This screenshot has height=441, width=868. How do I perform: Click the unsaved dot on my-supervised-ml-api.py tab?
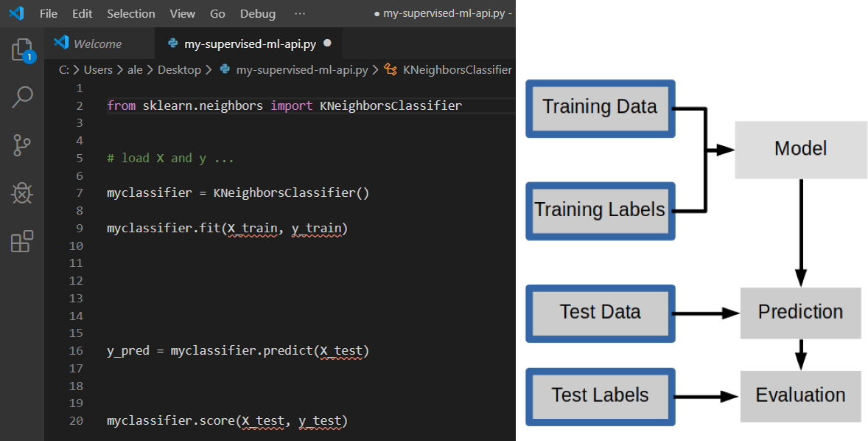[x=327, y=44]
